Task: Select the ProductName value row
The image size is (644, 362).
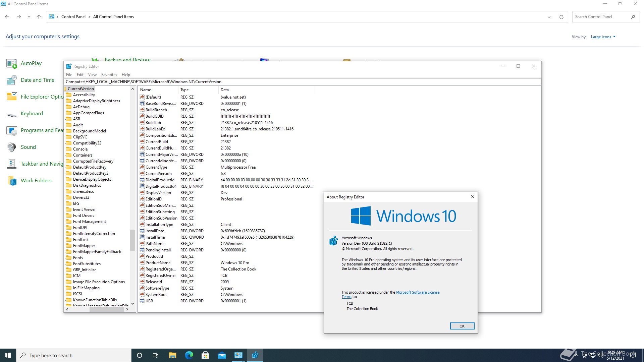Action: click(x=227, y=263)
